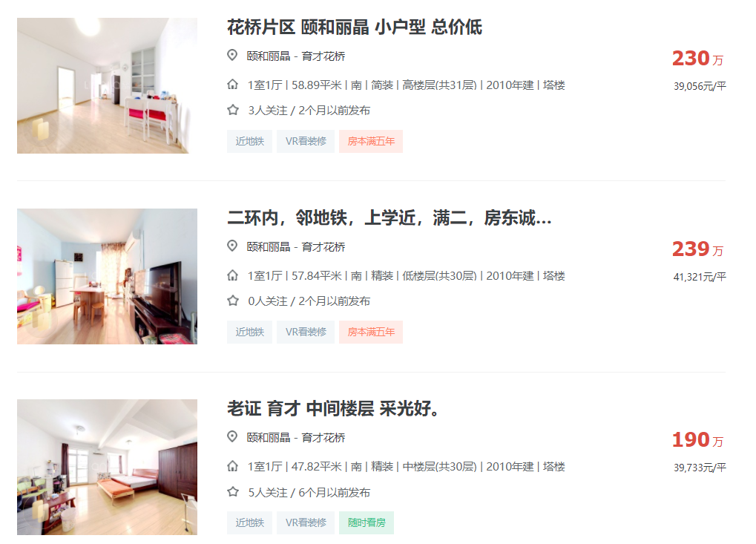The image size is (756, 544).
Task: Open photo thumbnail of the 230万 apartment
Action: pyautogui.click(x=107, y=86)
